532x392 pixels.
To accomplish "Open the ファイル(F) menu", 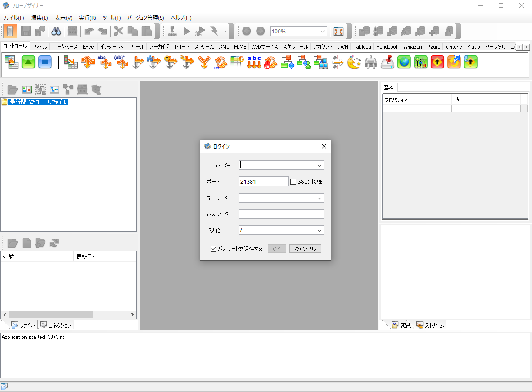I will click(14, 18).
